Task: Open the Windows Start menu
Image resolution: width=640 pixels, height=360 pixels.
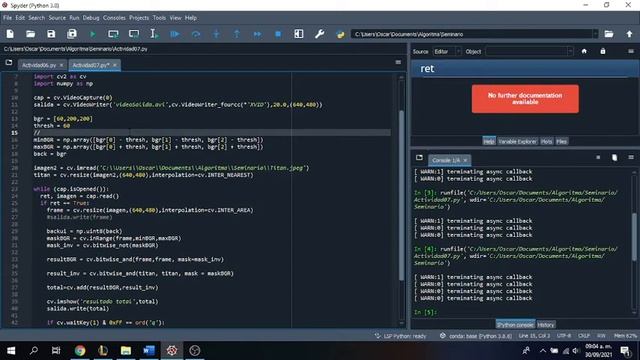Action: pos(11,351)
